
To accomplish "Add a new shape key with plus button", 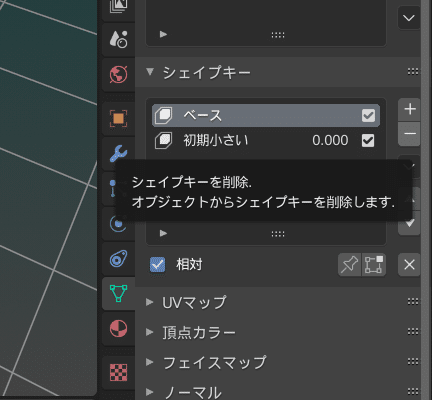I will pos(410,109).
